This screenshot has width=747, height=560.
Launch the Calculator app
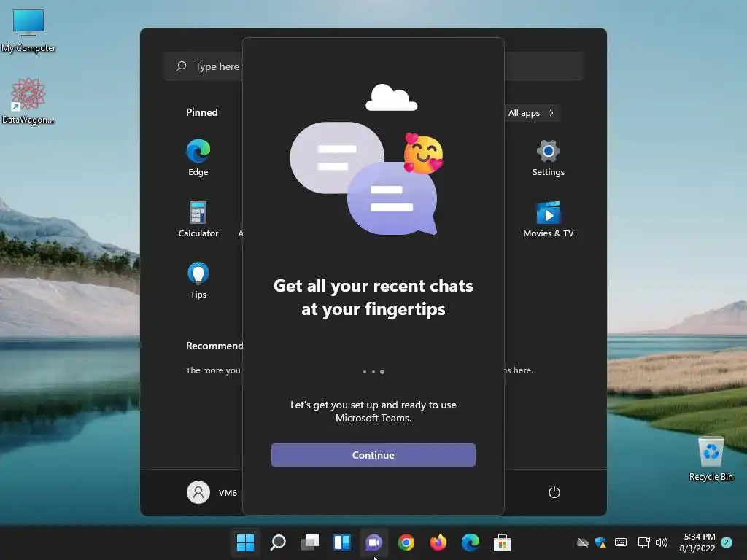198,219
